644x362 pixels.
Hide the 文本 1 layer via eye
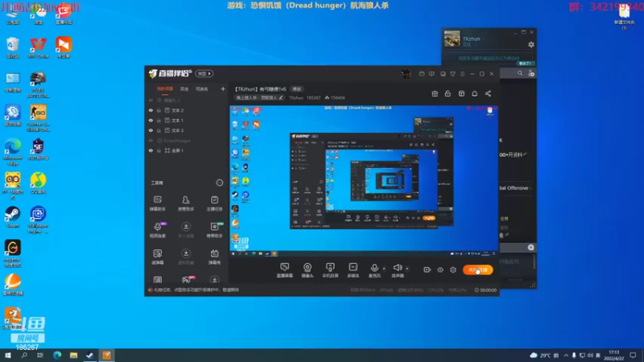tap(151, 120)
